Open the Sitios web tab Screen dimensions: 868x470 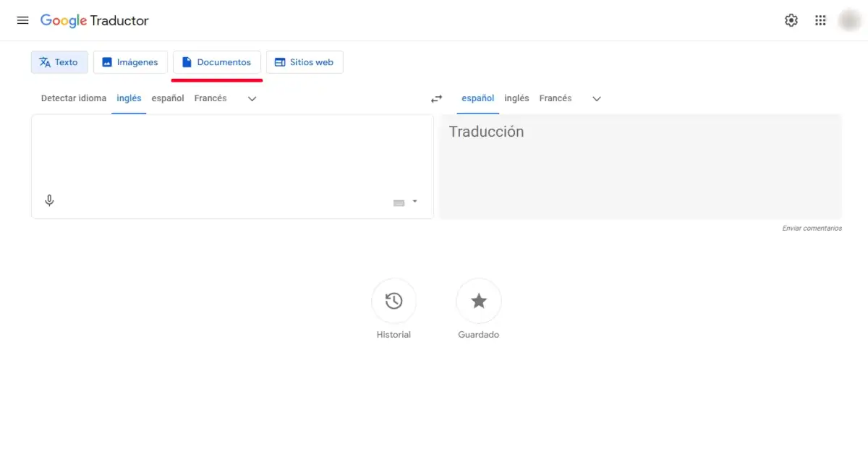click(305, 62)
